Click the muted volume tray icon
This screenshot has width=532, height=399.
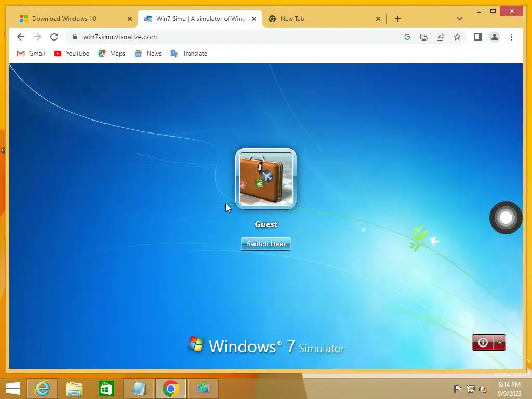(x=483, y=389)
